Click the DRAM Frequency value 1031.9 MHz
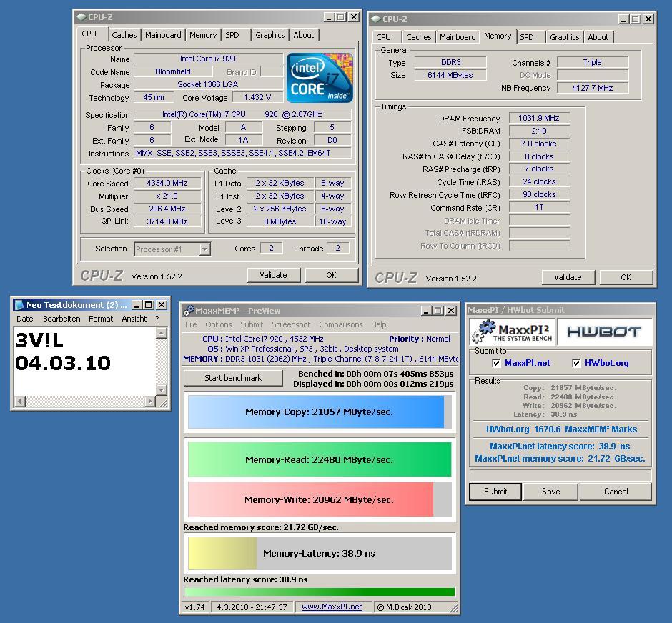The width and height of the screenshot is (672, 623). click(539, 118)
